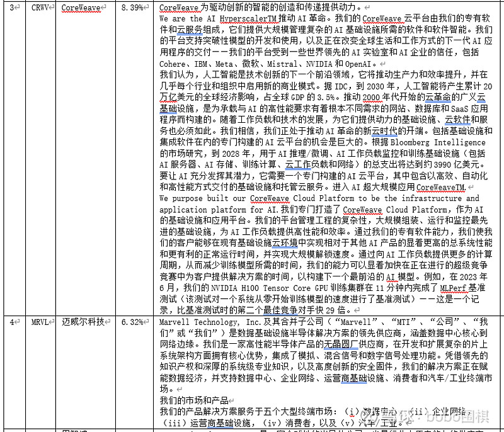Click the underlined text 云时代
This screenshot has height=432, width=504.
[384, 131]
